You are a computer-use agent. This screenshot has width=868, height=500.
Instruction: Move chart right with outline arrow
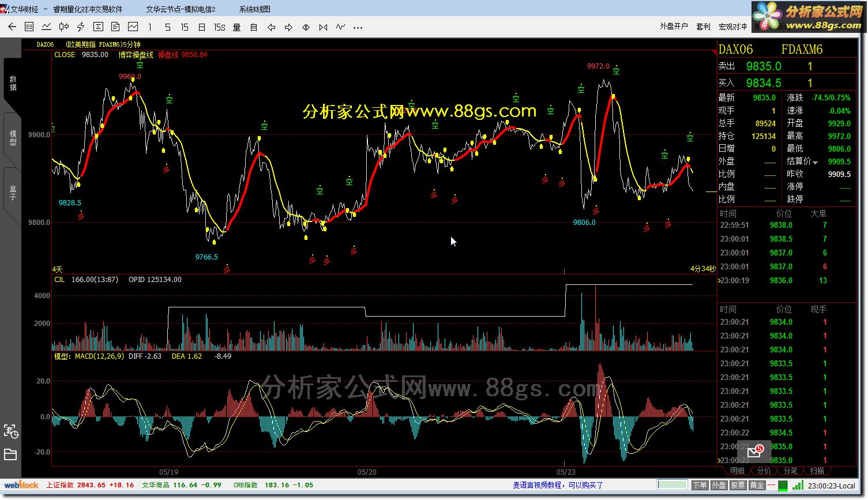pyautogui.click(x=288, y=27)
